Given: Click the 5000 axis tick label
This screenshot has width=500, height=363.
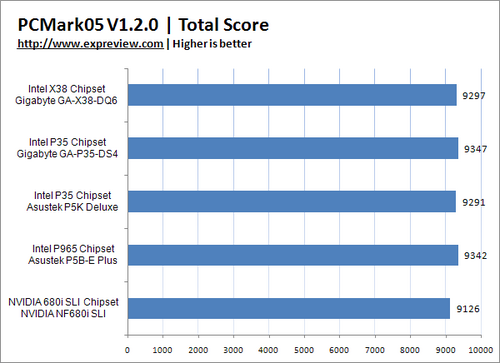Looking at the screenshot, I should click(304, 350).
